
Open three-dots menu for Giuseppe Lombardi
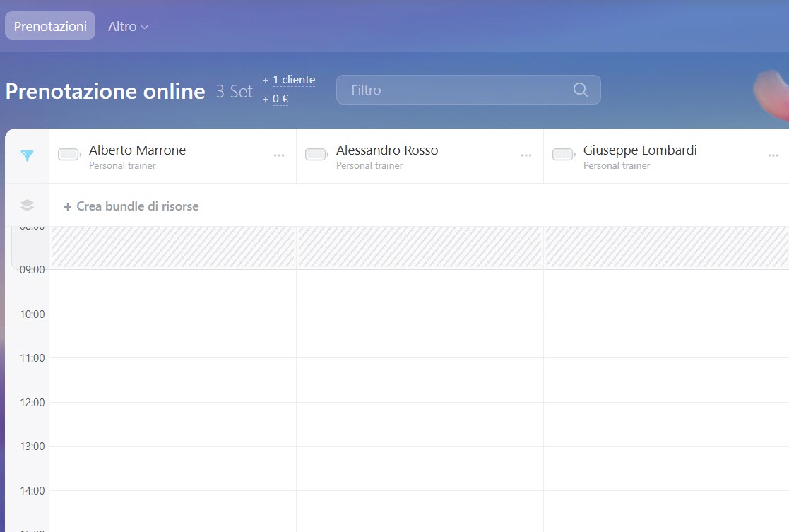click(x=773, y=155)
